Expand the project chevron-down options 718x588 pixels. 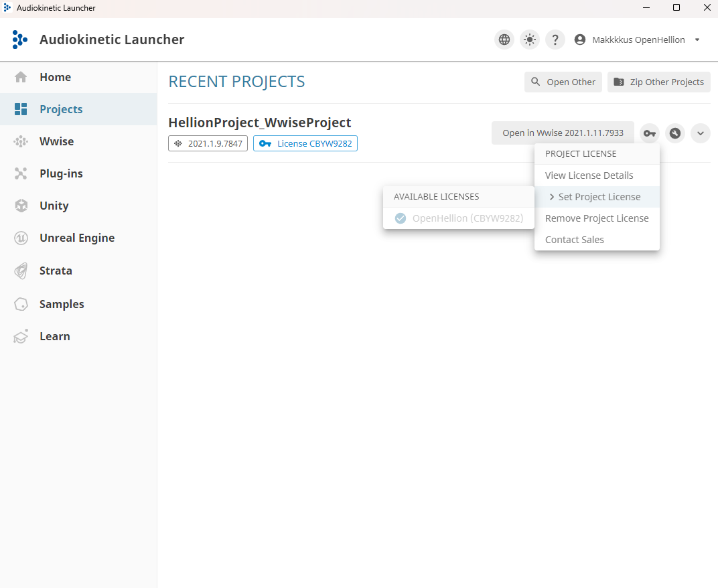click(x=700, y=133)
